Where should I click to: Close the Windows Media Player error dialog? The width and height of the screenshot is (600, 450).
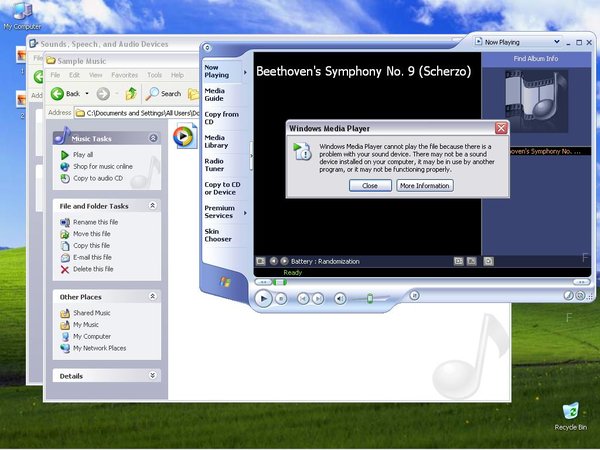pyautogui.click(x=501, y=128)
